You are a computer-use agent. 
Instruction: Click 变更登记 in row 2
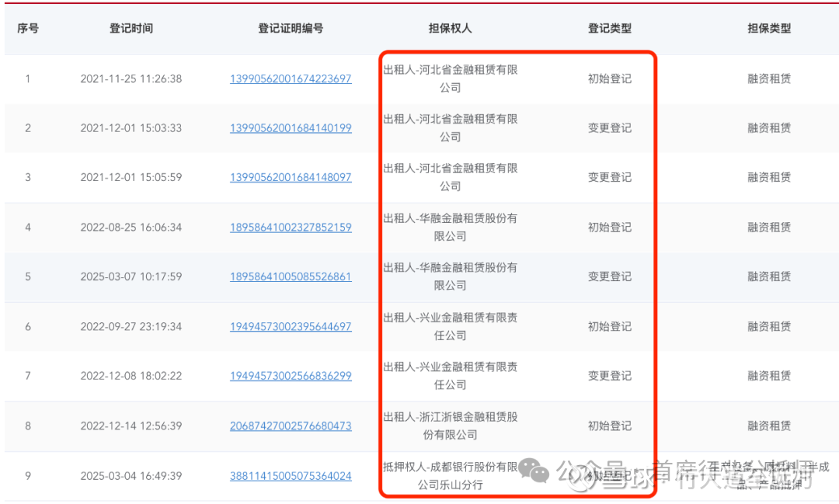click(x=610, y=128)
